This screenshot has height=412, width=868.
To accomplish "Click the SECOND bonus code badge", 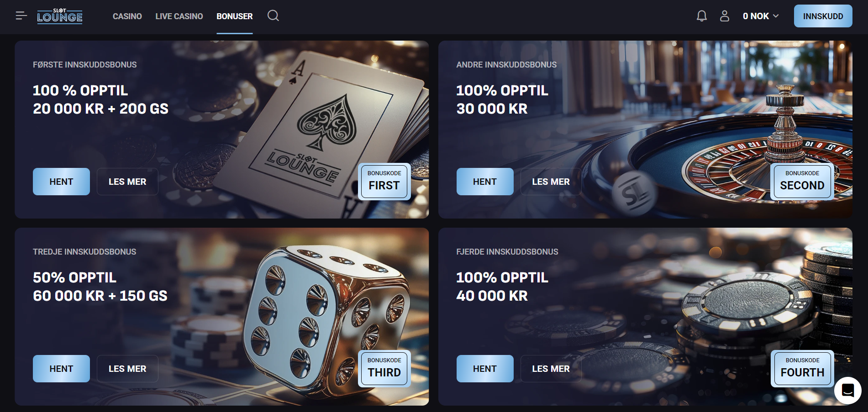I will (802, 182).
